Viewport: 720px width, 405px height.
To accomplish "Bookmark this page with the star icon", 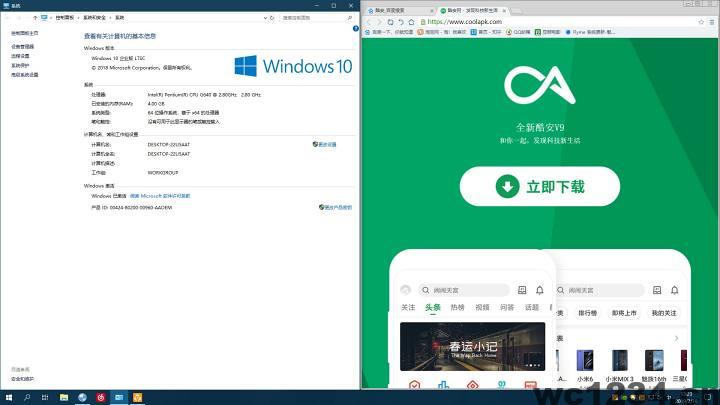I will click(701, 22).
